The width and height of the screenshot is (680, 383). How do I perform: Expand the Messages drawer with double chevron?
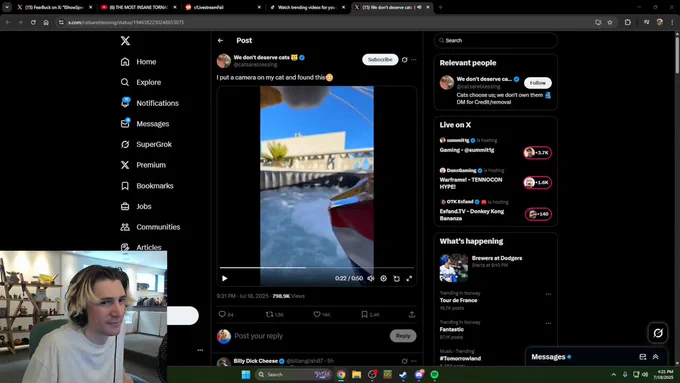click(656, 357)
